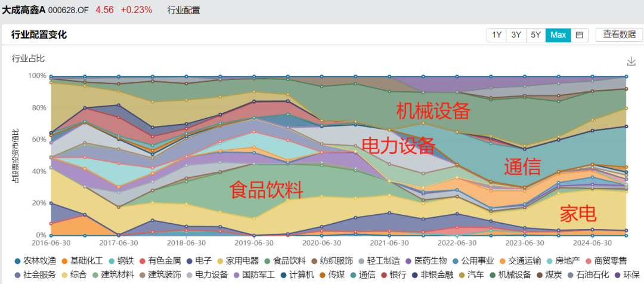Click the 查看数据 button
Image resolution: width=644 pixels, height=284 pixels.
(619, 35)
